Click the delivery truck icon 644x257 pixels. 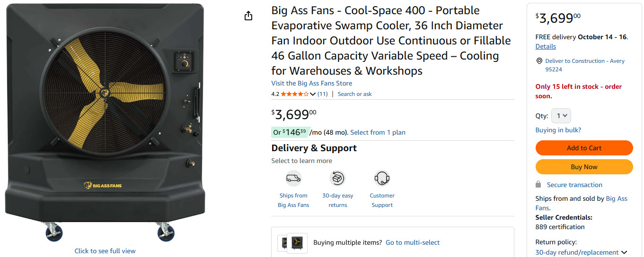coord(293,179)
